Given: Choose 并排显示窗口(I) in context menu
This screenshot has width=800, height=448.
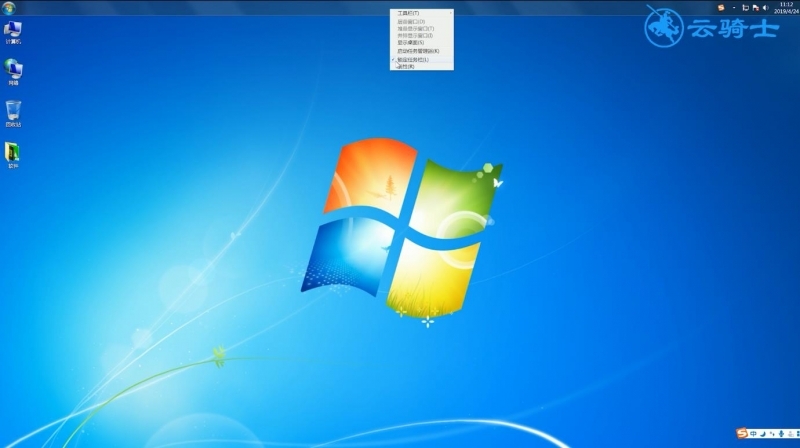Looking at the screenshot, I should [x=421, y=36].
